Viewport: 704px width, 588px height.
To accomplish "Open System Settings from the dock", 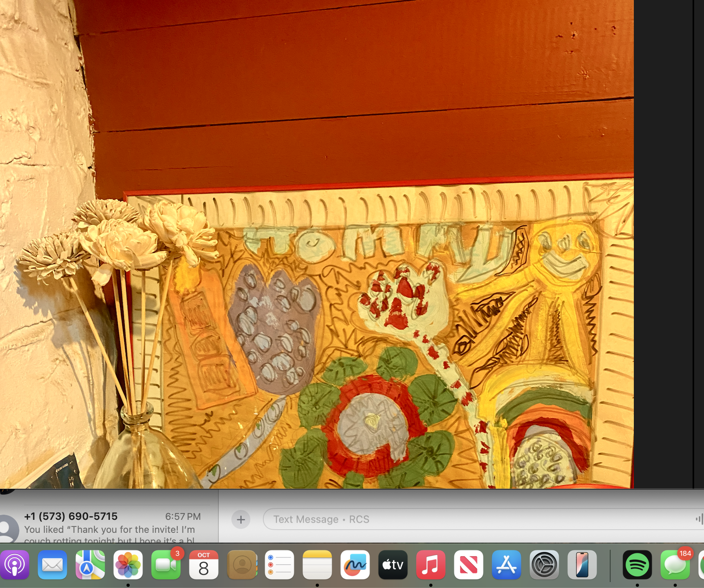I will tap(544, 565).
